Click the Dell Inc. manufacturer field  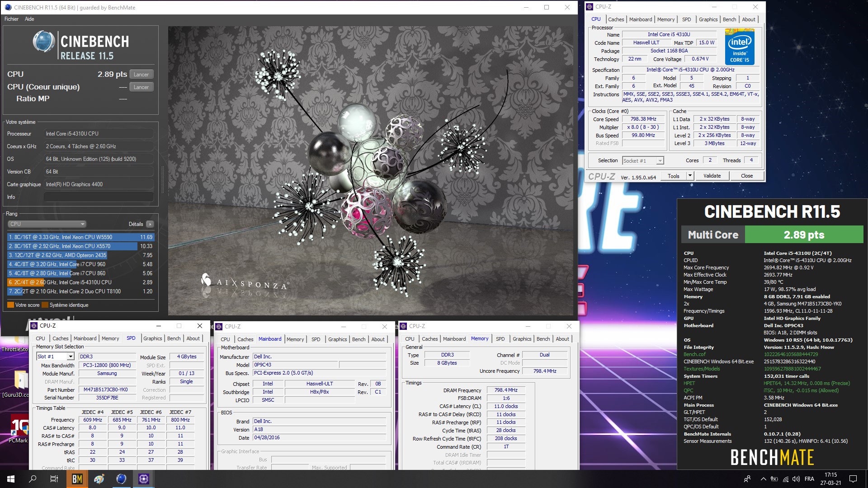pyautogui.click(x=319, y=357)
